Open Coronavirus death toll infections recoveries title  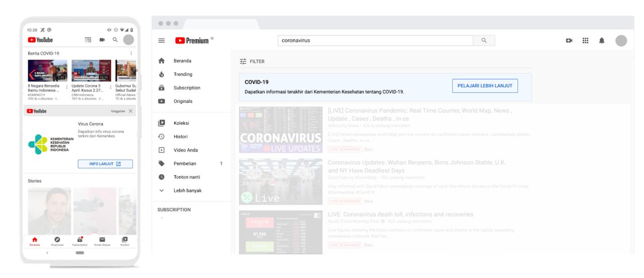[x=400, y=215]
